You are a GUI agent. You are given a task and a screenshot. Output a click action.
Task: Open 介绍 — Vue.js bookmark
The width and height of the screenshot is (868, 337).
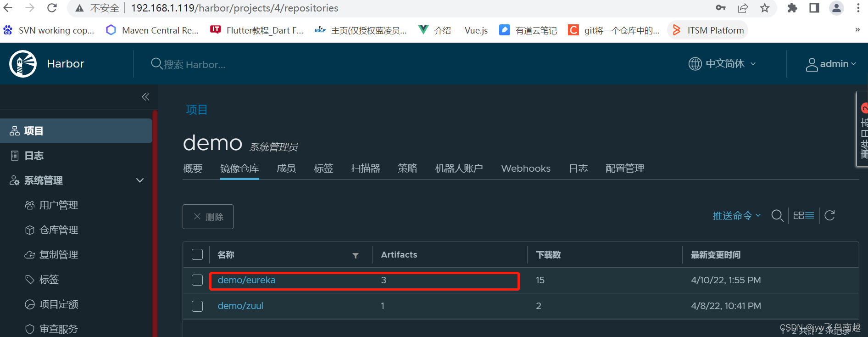(x=453, y=30)
